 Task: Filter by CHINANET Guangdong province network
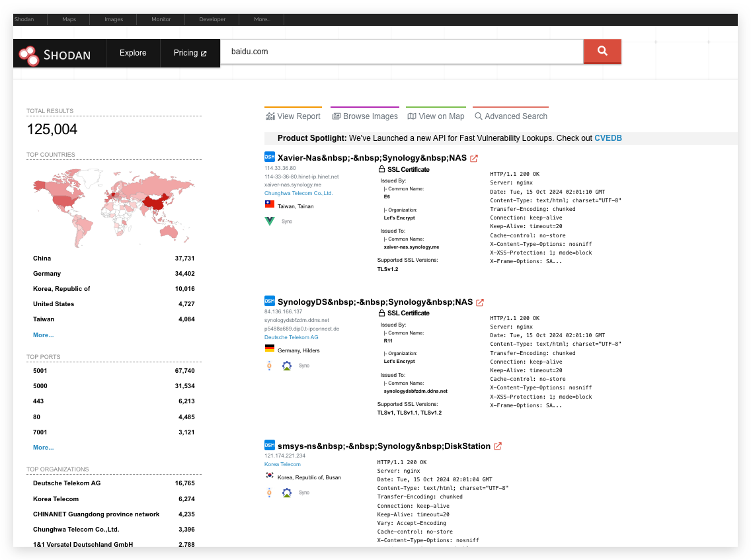pos(114,514)
